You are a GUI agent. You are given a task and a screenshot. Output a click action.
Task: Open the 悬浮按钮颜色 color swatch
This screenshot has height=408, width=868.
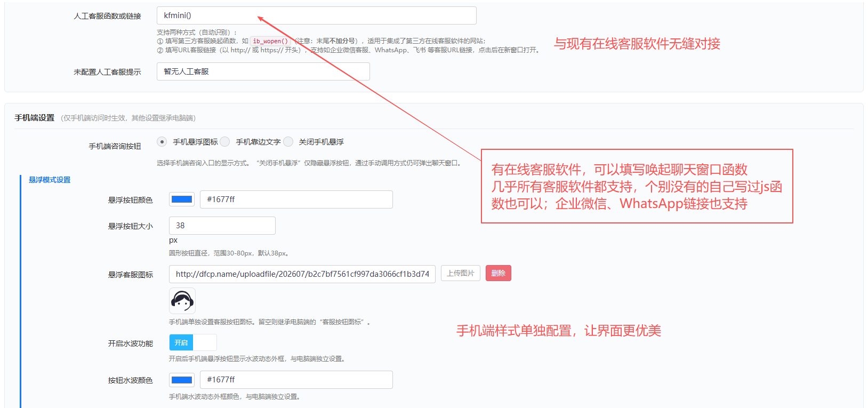pyautogui.click(x=182, y=199)
